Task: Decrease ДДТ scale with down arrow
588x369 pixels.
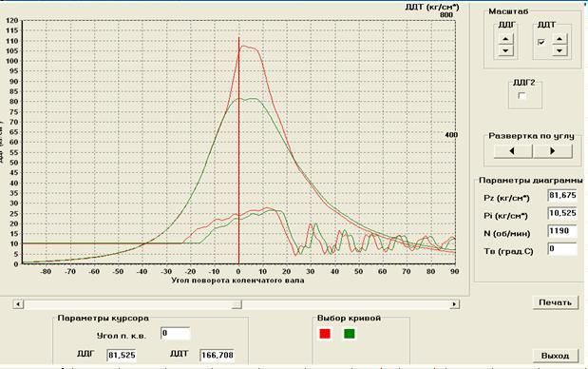Action: point(560,50)
